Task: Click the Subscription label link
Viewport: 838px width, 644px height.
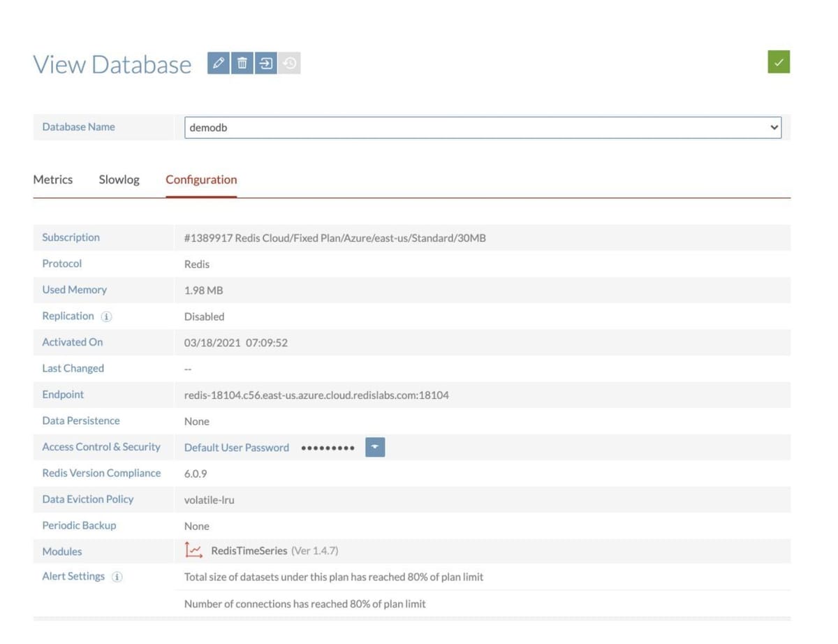Action: (70, 237)
